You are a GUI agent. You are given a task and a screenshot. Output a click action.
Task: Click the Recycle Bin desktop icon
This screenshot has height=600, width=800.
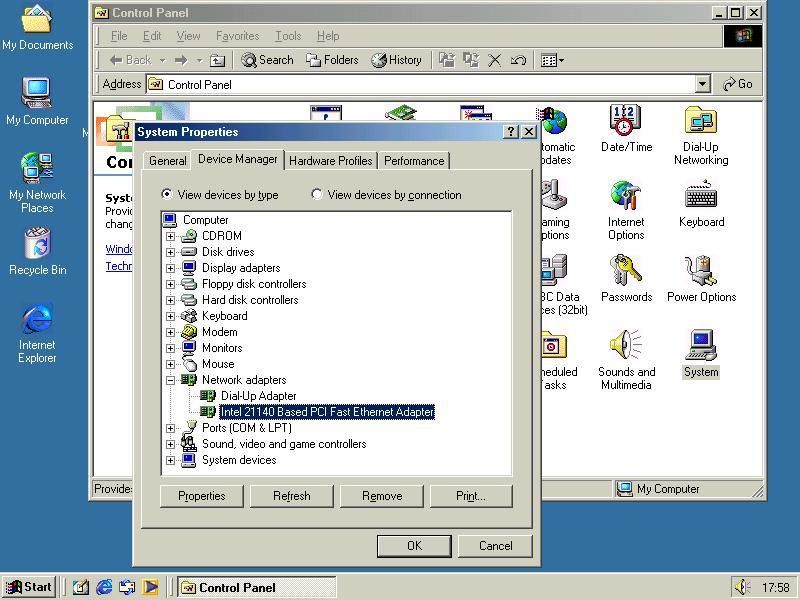click(x=37, y=246)
